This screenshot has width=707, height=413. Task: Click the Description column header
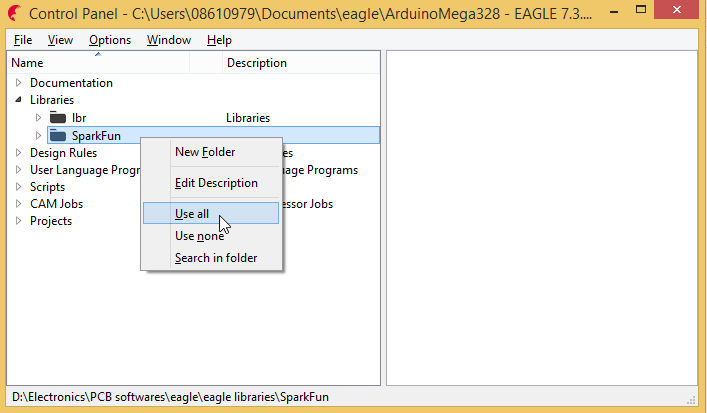[x=256, y=63]
